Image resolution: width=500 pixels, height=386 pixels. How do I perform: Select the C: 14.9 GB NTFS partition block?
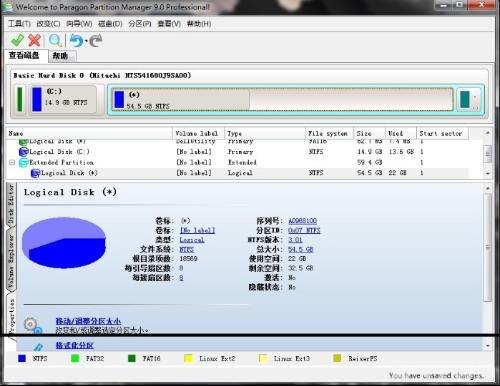pyautogui.click(x=63, y=99)
